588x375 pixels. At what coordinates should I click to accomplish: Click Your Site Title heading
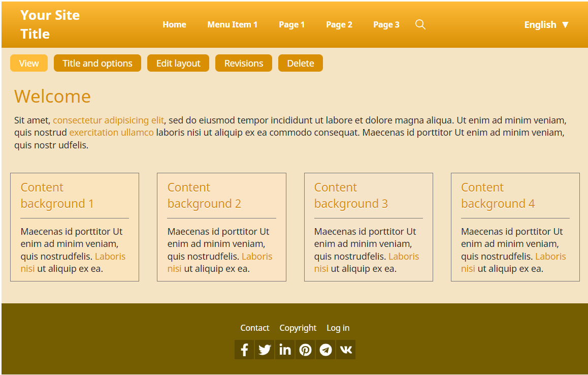[50, 24]
